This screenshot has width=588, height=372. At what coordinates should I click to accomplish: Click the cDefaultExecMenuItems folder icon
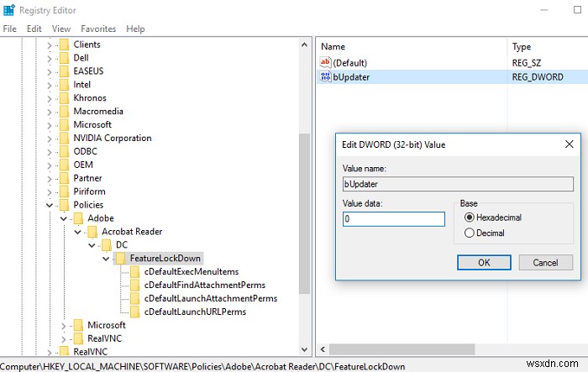135,272
